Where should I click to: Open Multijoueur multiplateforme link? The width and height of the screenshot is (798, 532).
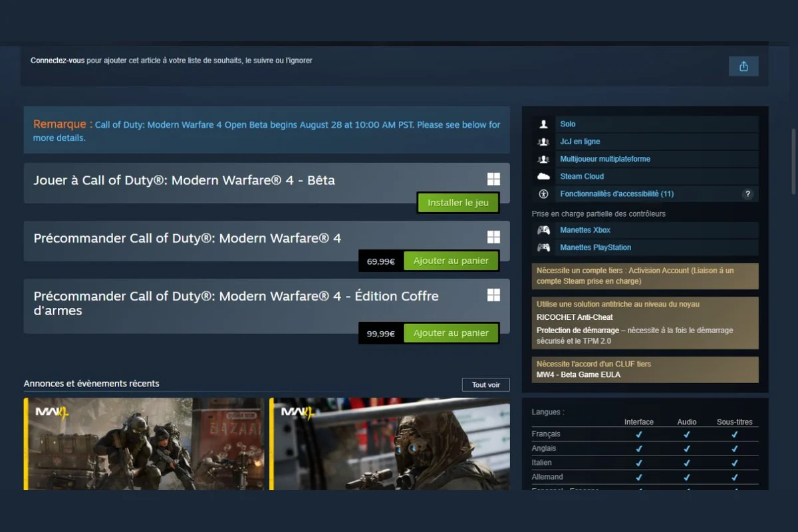[605, 159]
